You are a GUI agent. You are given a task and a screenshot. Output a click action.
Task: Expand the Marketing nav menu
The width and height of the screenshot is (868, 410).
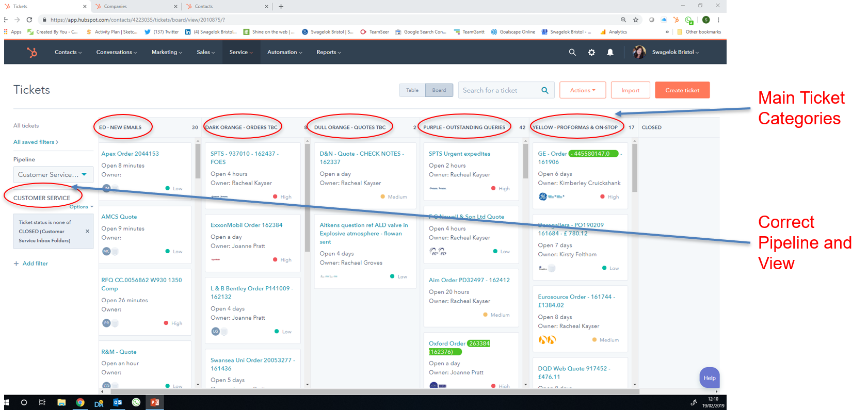(x=167, y=52)
